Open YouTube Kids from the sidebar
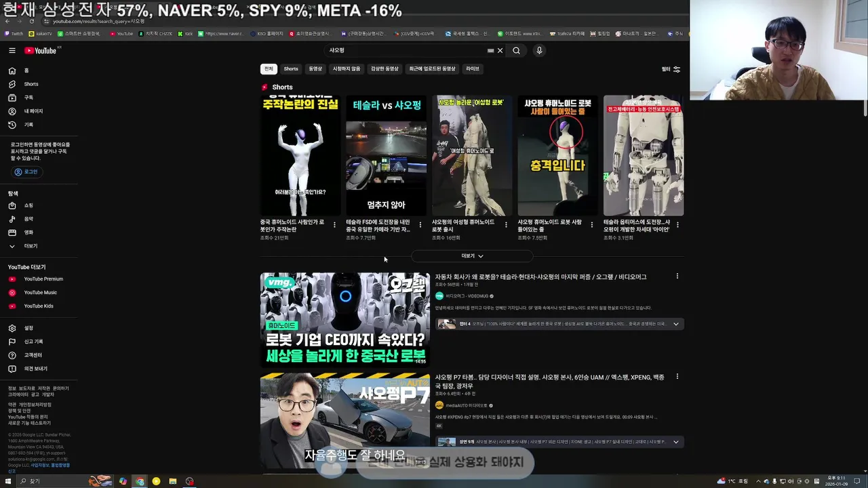Screen dimensions: 868x488 37,306
